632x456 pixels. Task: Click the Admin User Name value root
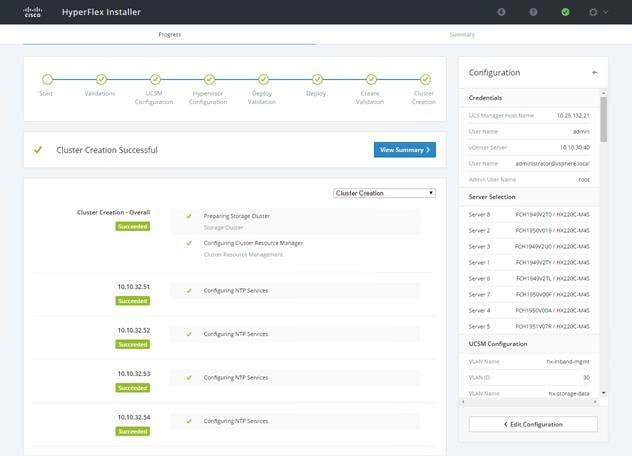click(584, 180)
